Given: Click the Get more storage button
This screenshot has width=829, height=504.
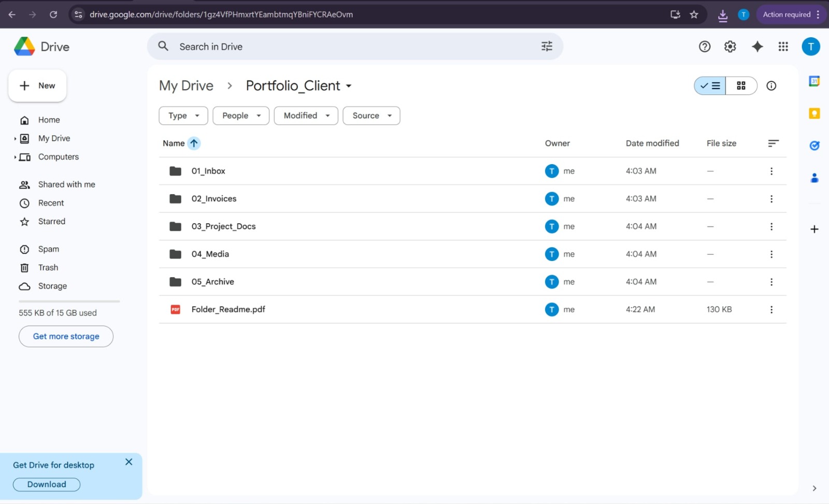Looking at the screenshot, I should 66,337.
